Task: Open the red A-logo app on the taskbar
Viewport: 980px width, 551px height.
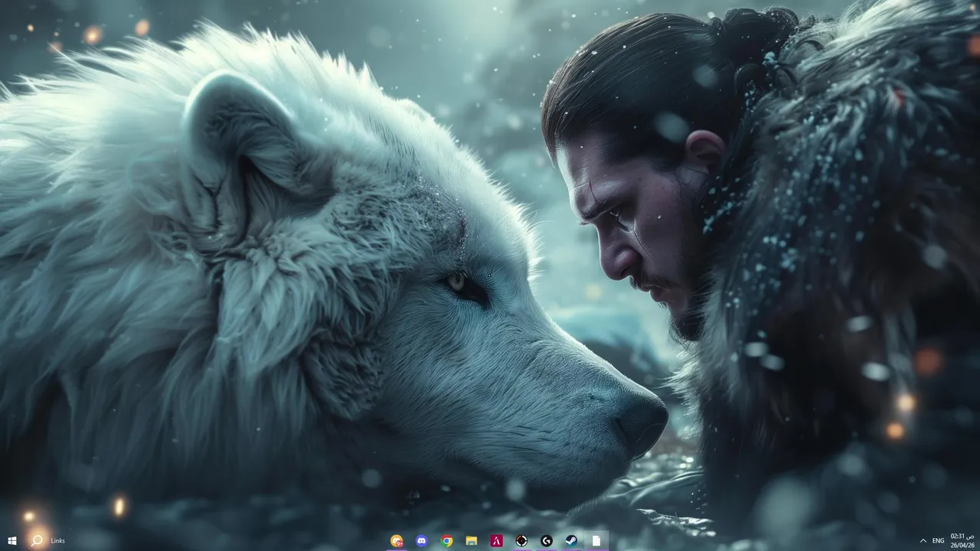Action: (497, 540)
